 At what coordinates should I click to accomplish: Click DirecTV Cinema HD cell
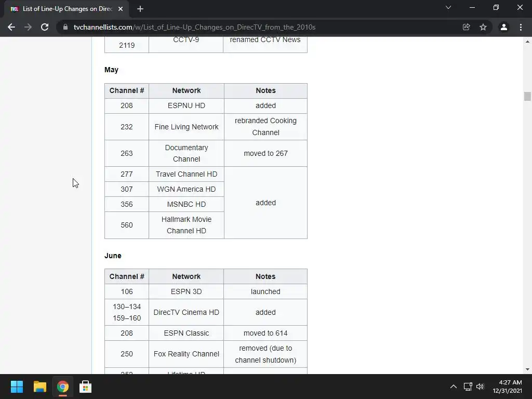187,312
